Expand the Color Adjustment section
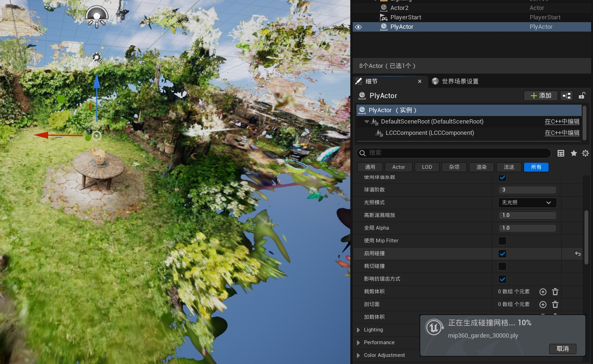Viewport: 593px width, 364px height. click(358, 356)
